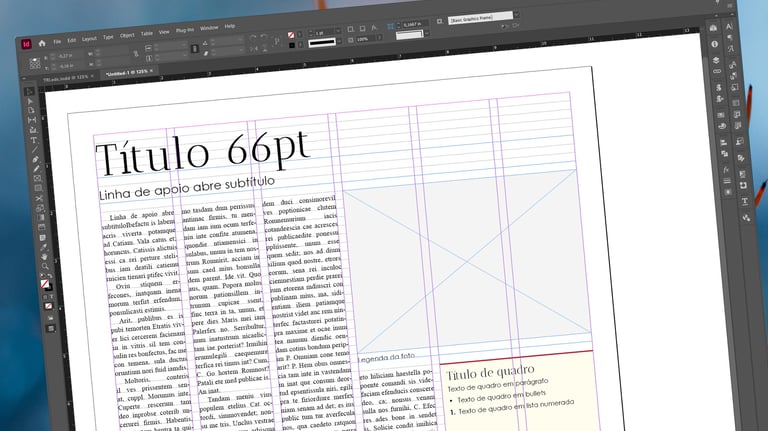
Task: Select the Gradient Feather tool
Action: (x=42, y=227)
